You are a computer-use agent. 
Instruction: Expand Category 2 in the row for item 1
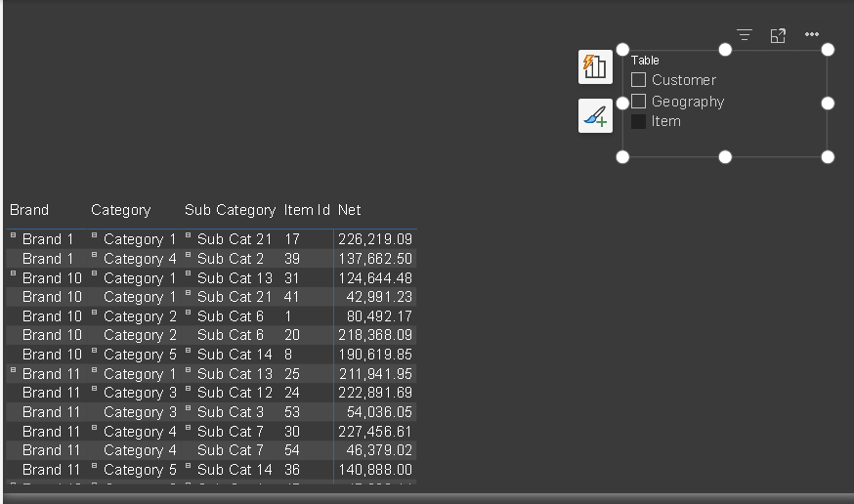coord(94,313)
